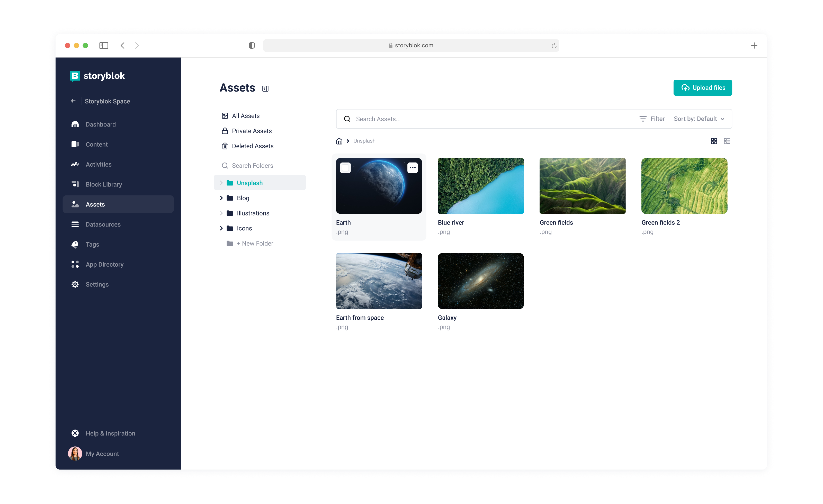
Task: Select the Unspash folder named Unsplash
Action: pos(260,183)
